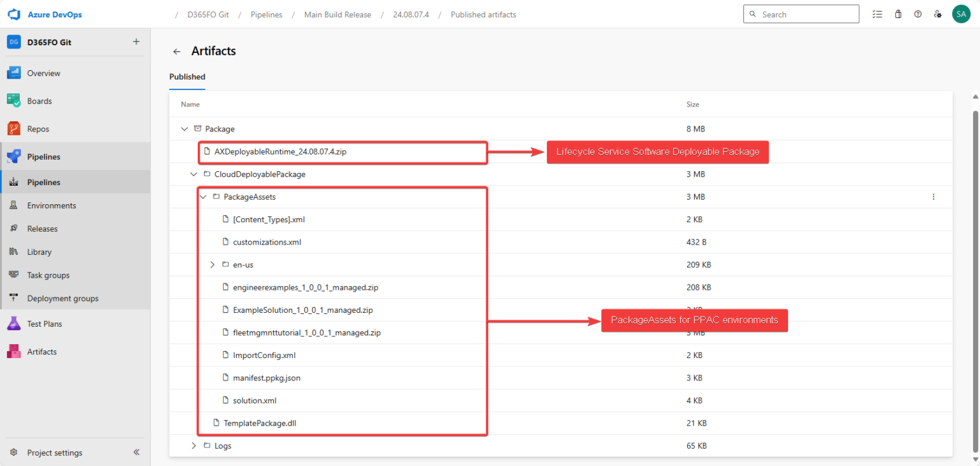Screen dimensions: 980x466
Task: Open the ellipsis menu on PackageAssets row
Action: click(933, 197)
